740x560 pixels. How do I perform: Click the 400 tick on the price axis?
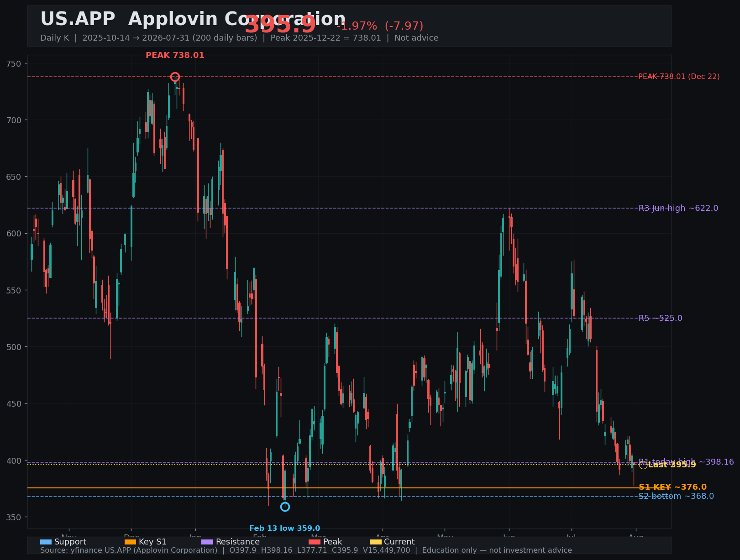(x=14, y=461)
